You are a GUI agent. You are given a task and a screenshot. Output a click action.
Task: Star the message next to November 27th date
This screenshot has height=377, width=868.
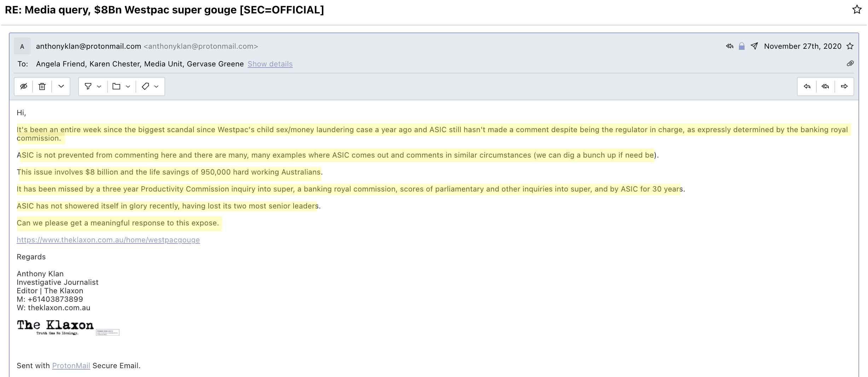click(850, 46)
